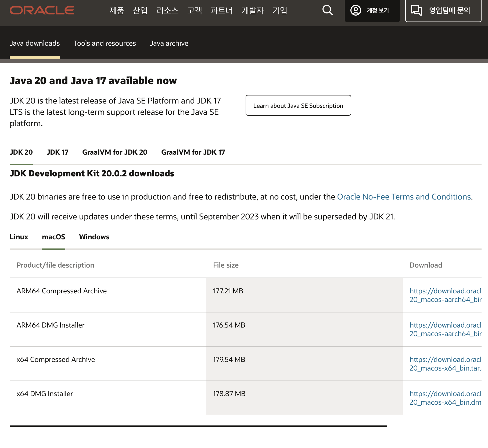Open the 기업 menu

pos(280,10)
